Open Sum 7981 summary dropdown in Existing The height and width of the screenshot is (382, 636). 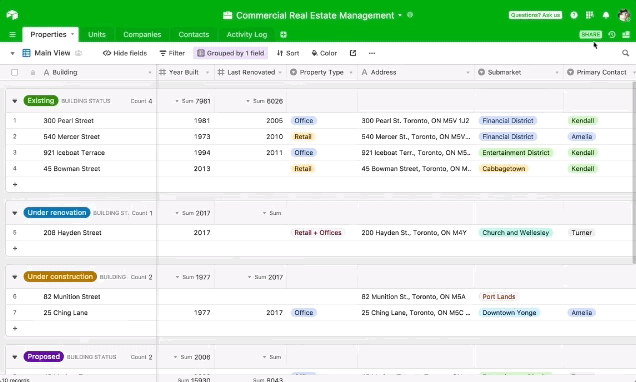tap(193, 101)
